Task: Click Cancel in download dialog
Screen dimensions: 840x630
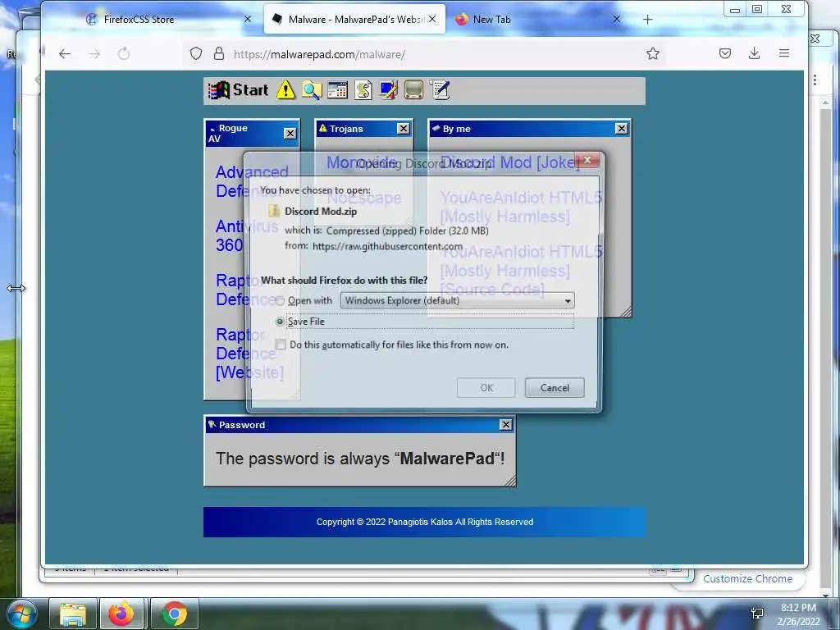Action: click(x=555, y=388)
